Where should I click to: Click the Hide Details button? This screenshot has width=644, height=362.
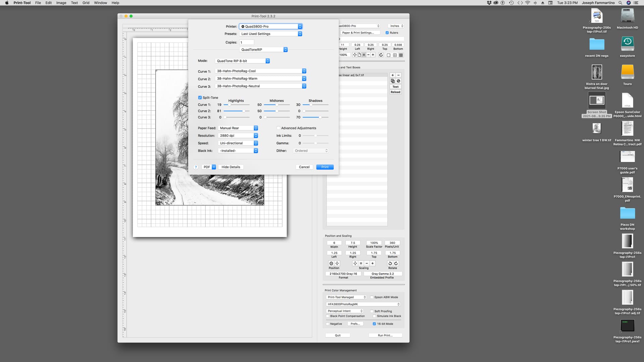pyautogui.click(x=231, y=167)
